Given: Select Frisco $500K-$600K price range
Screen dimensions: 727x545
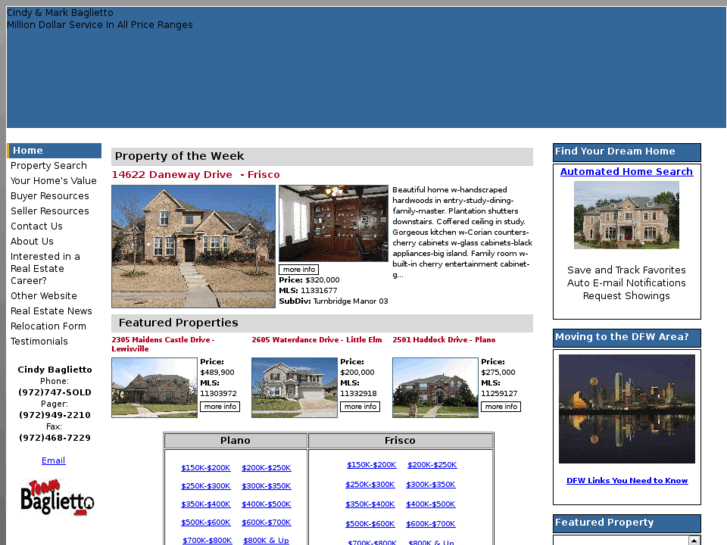Looking at the screenshot, I should (x=370, y=524).
